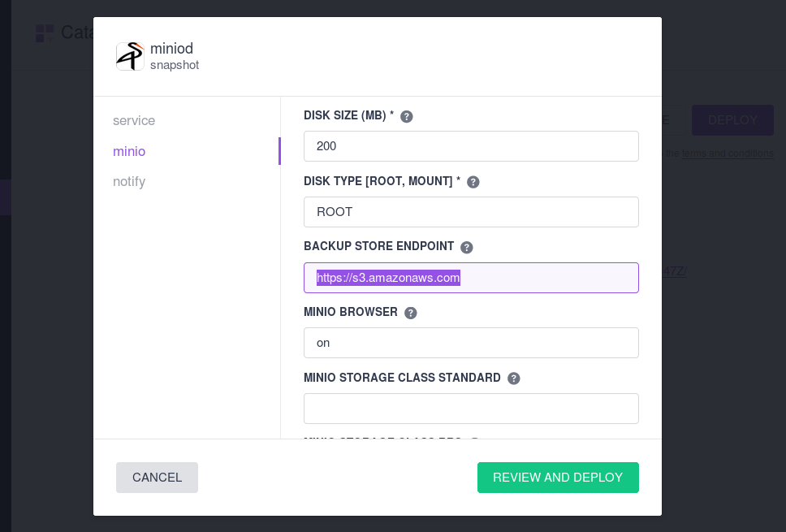Click the miniod stork logo icon
The width and height of the screenshot is (786, 532).
[131, 56]
